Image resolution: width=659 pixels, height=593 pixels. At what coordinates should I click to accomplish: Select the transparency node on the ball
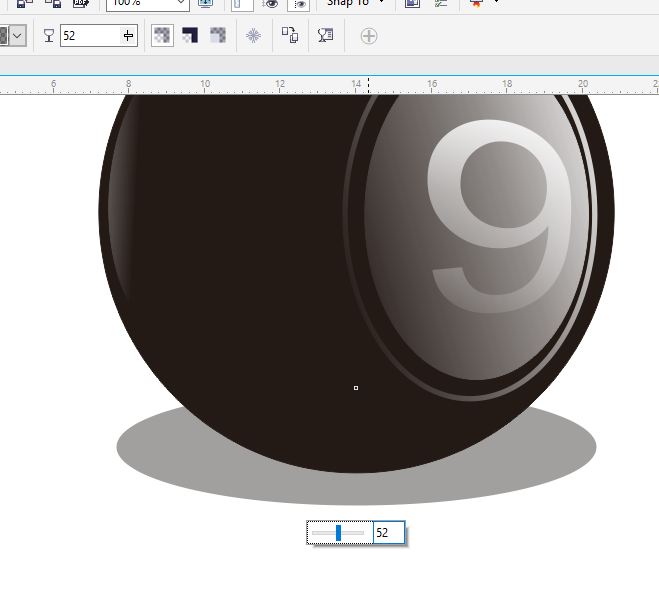click(x=356, y=388)
